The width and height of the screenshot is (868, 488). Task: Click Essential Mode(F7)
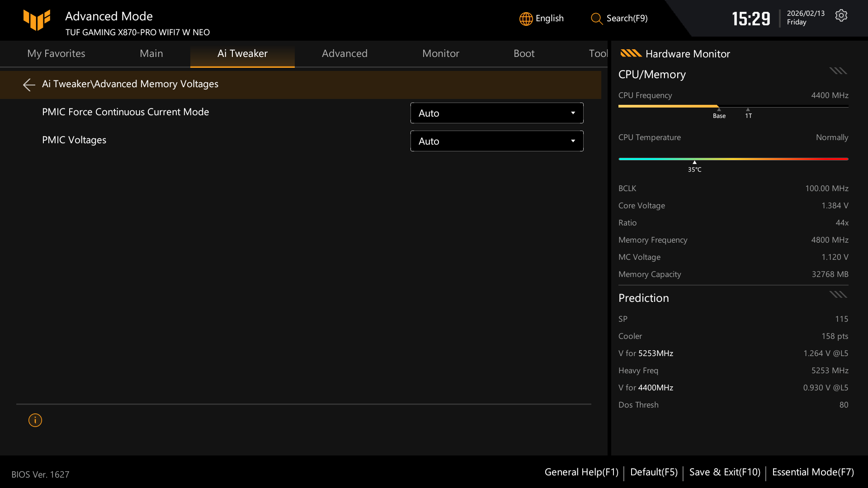click(x=812, y=472)
